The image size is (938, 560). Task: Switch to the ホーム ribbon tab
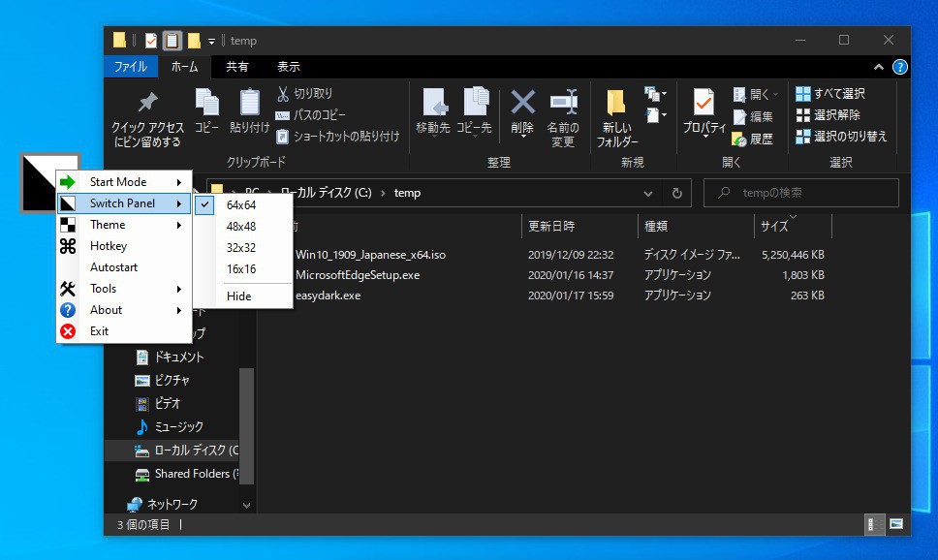[184, 67]
